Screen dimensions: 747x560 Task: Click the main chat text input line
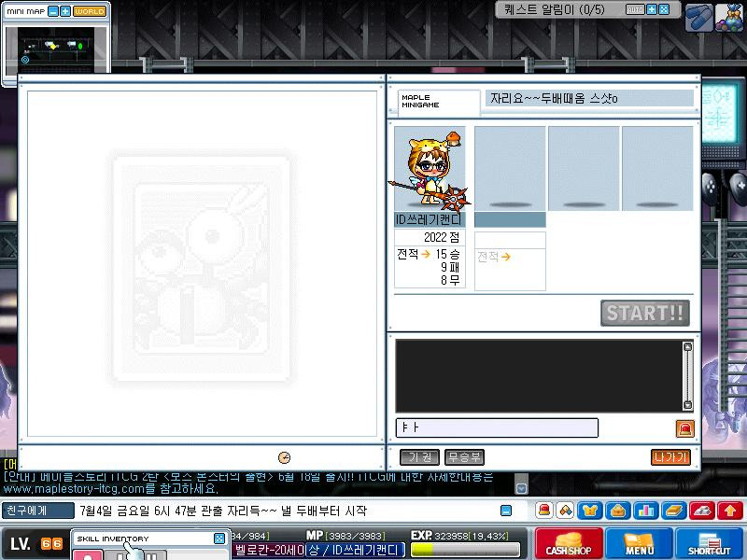(x=286, y=511)
